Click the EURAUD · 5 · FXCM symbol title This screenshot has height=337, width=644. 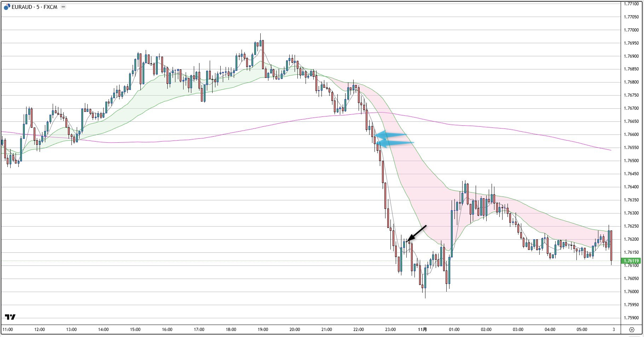[34, 7]
